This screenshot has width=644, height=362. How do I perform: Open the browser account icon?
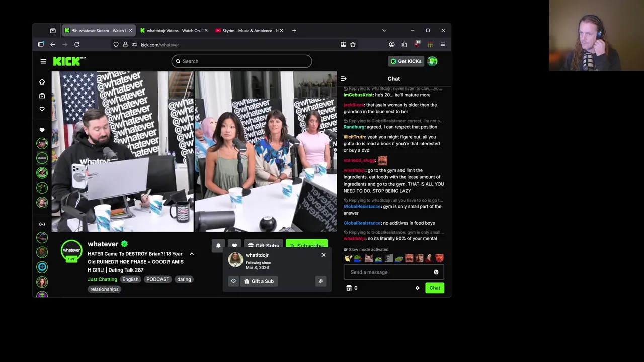[x=392, y=45]
